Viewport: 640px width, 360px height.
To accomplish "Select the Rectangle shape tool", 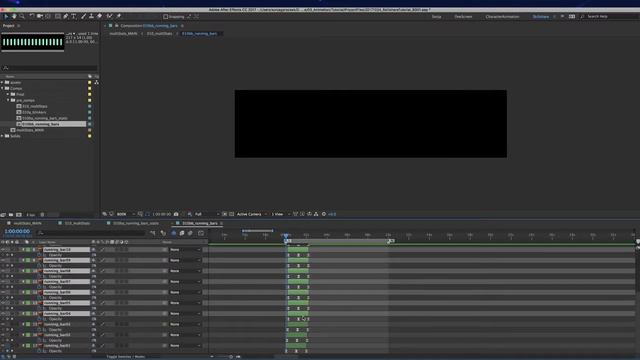I will point(58,16).
